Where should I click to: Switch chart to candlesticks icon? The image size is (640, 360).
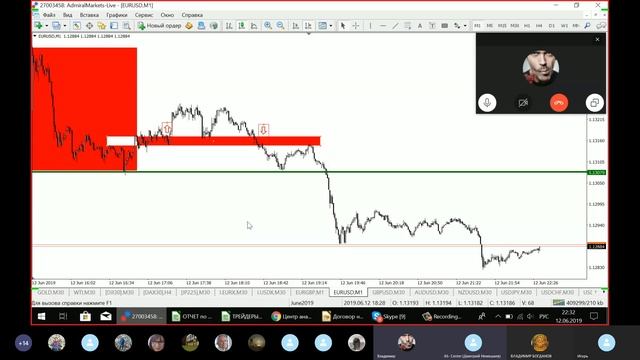click(x=242, y=26)
